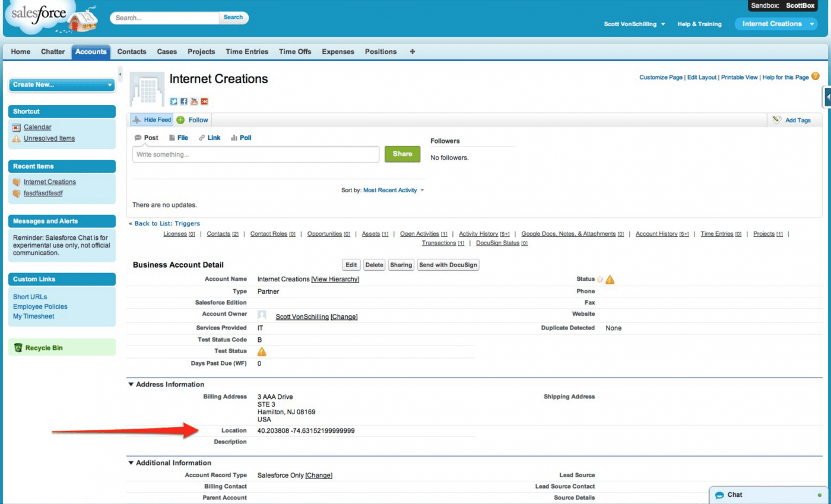
Task: Open the Scott VonSchilling user menu
Action: pyautogui.click(x=635, y=24)
